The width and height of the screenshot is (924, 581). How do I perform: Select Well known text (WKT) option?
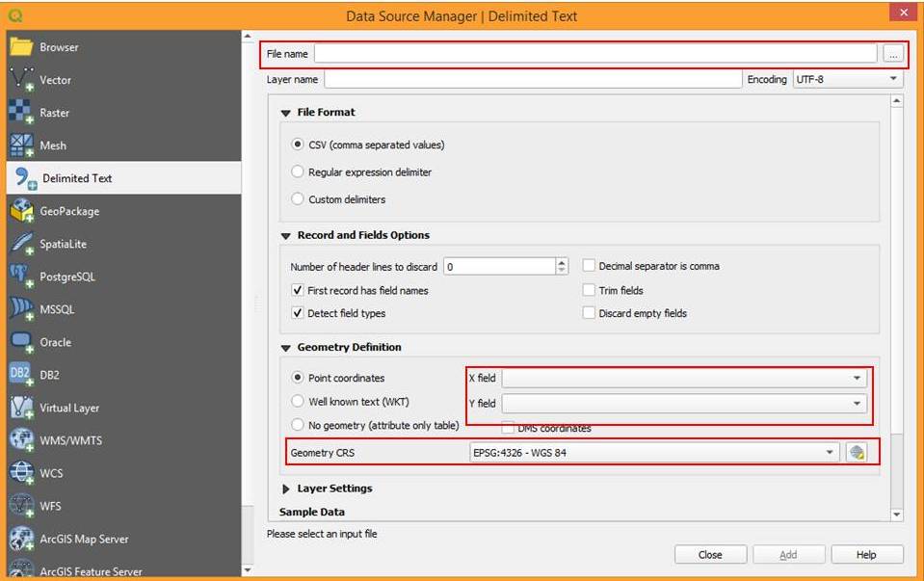[298, 401]
